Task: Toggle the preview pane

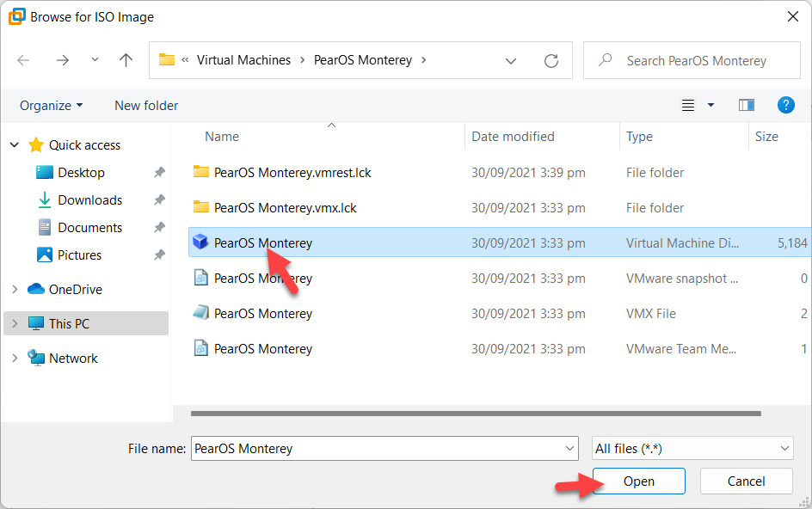Action: pyautogui.click(x=747, y=105)
